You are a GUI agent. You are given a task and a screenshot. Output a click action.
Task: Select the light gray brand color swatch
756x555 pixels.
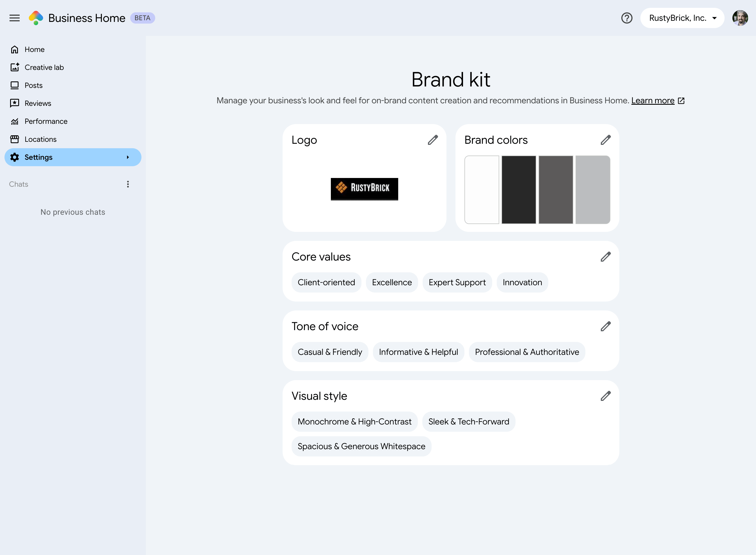point(593,190)
